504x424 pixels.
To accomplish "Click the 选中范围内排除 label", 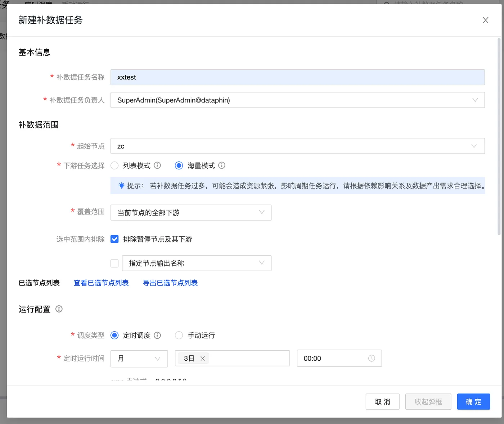I will click(x=80, y=239).
